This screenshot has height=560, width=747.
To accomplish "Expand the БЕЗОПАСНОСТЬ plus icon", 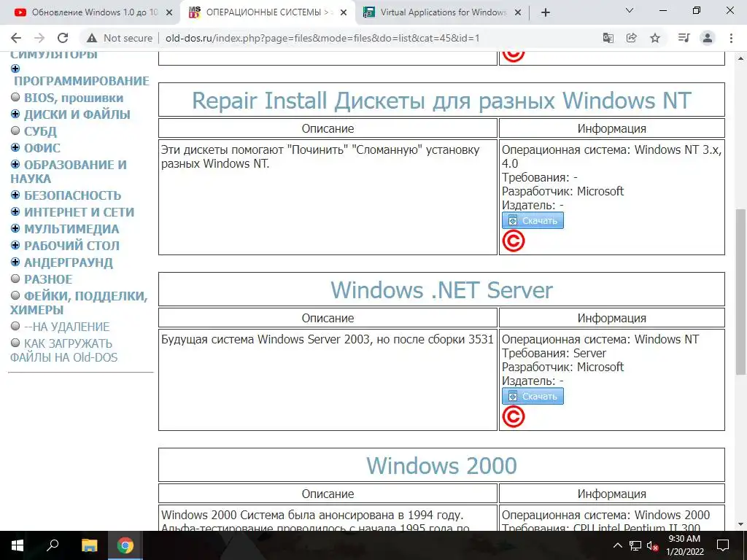I will tap(15, 195).
